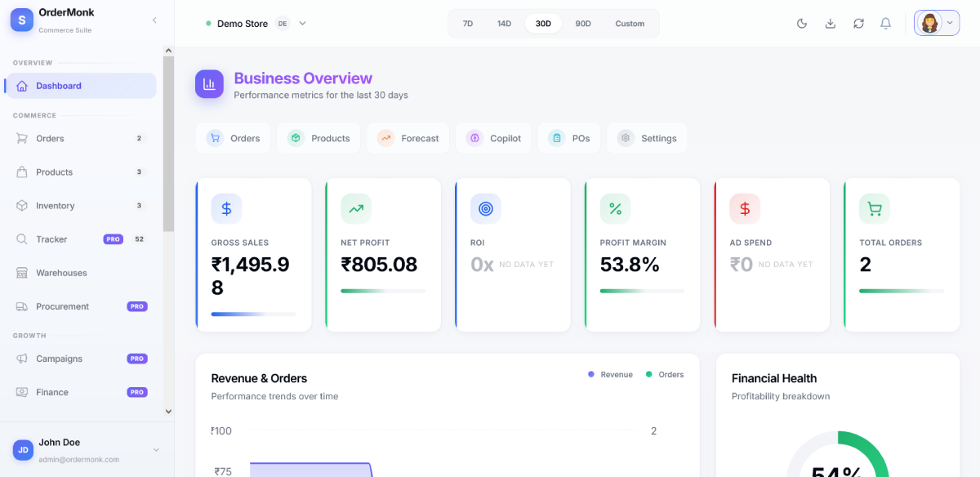Click the Profit Margin progress bar
The height and width of the screenshot is (477, 980).
(x=643, y=290)
